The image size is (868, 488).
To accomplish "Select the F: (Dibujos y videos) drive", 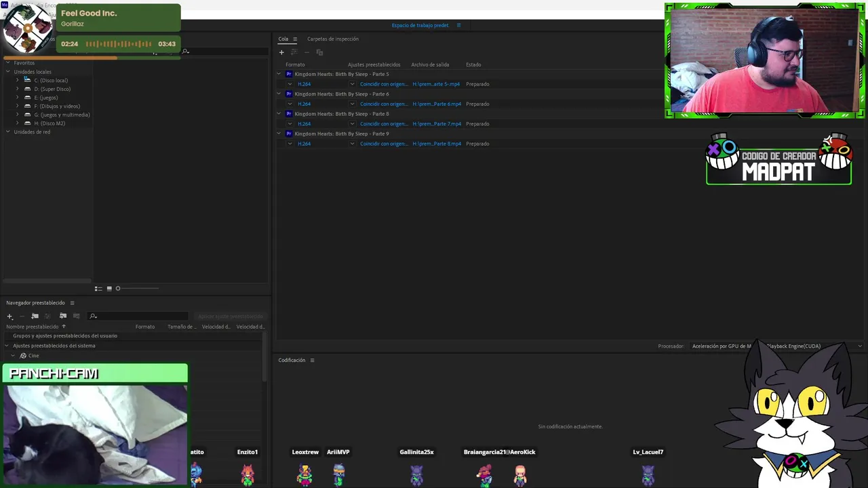I will 56,106.
